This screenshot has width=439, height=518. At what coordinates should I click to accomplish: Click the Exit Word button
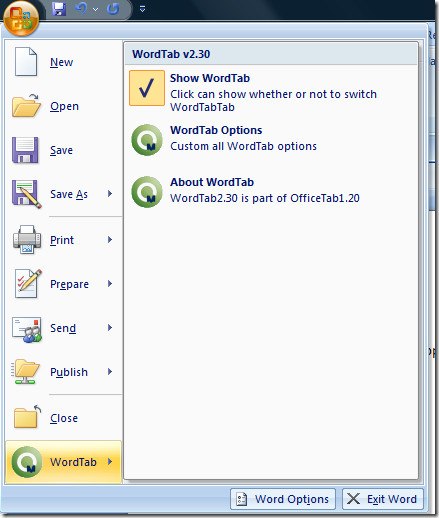(383, 499)
